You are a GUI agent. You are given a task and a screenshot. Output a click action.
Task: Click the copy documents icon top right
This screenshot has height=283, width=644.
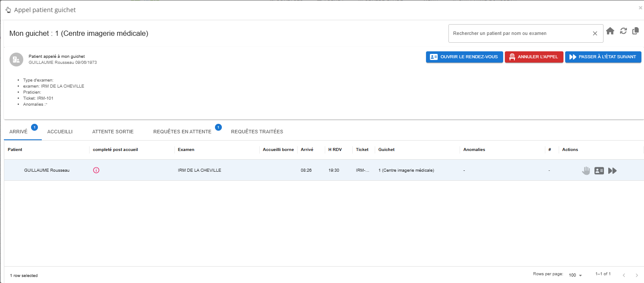coord(635,31)
